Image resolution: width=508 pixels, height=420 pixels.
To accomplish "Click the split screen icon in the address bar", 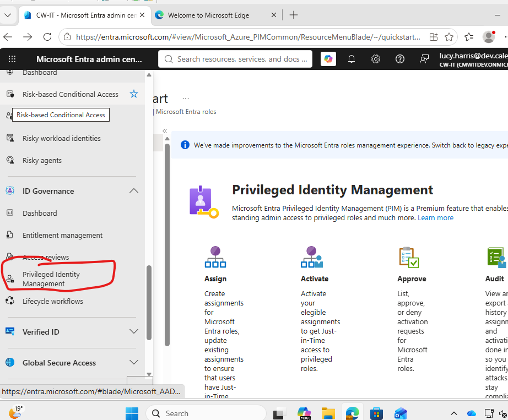I will point(434,37).
